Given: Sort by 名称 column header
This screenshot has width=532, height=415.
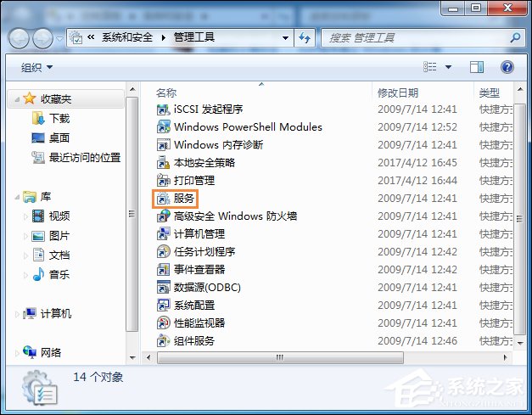Looking at the screenshot, I should click(166, 93).
